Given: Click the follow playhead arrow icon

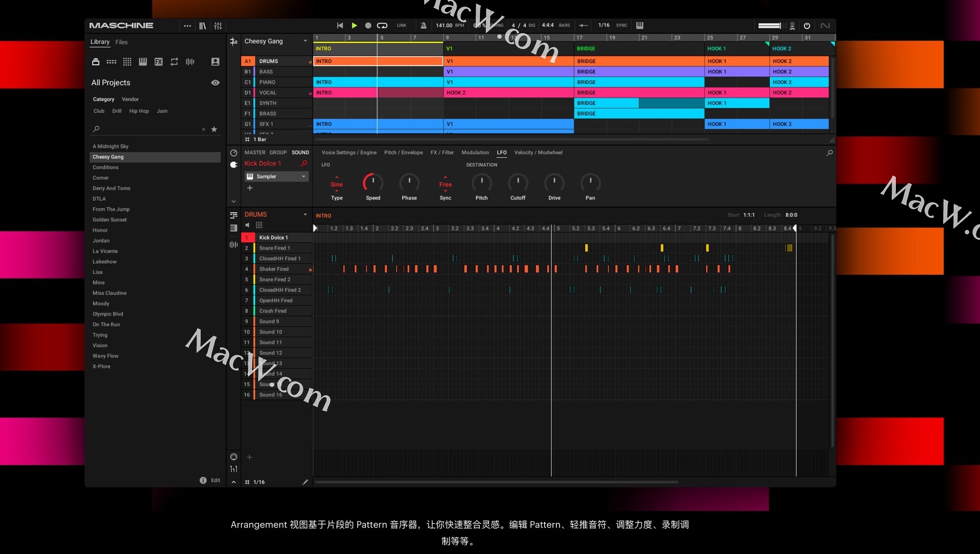Looking at the screenshot, I should (583, 26).
